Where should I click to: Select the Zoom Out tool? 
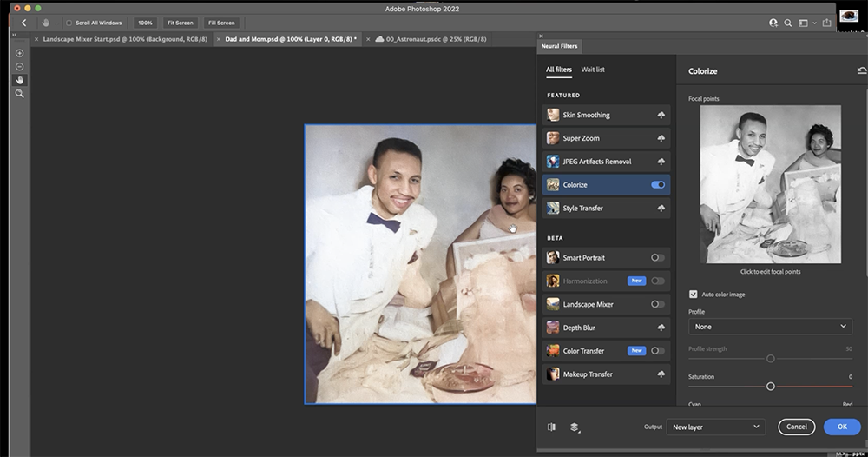(19, 67)
